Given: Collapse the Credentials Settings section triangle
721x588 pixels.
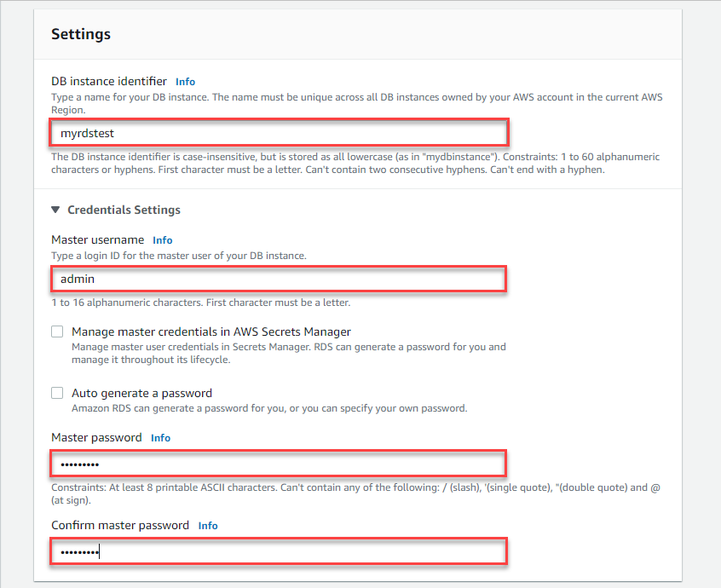Looking at the screenshot, I should 55,210.
